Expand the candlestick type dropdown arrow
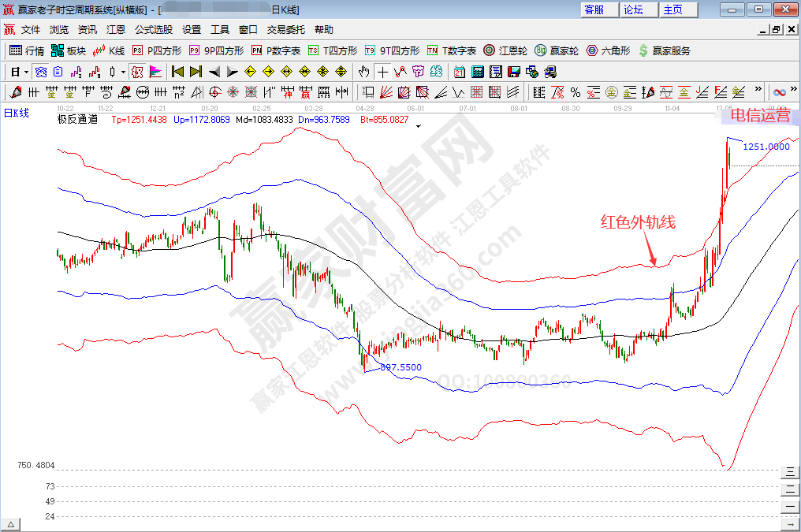Viewport: 801px width, 532px height. [x=123, y=72]
